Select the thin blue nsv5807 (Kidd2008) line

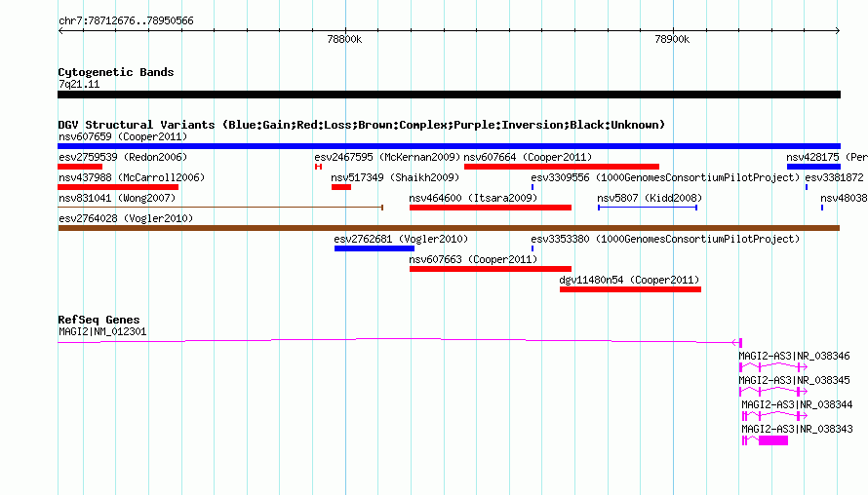648,208
